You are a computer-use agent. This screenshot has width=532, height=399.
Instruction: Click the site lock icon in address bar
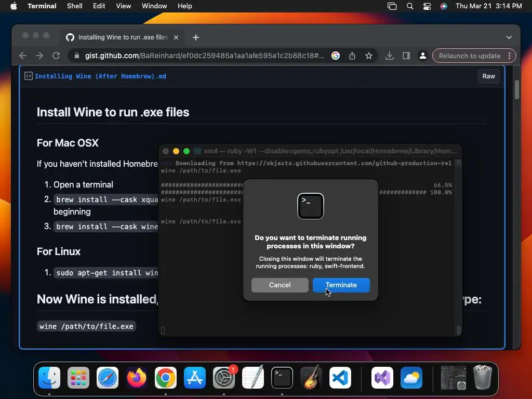pyautogui.click(x=77, y=56)
